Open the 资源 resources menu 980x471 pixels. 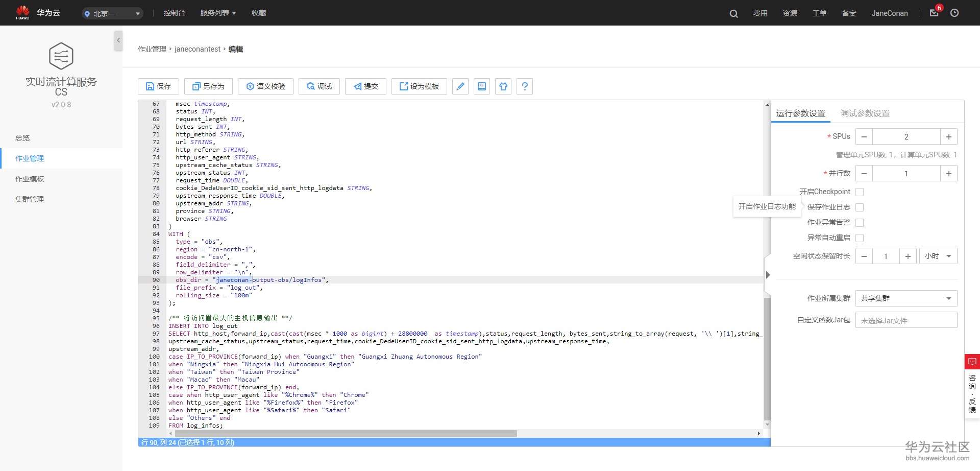point(790,13)
